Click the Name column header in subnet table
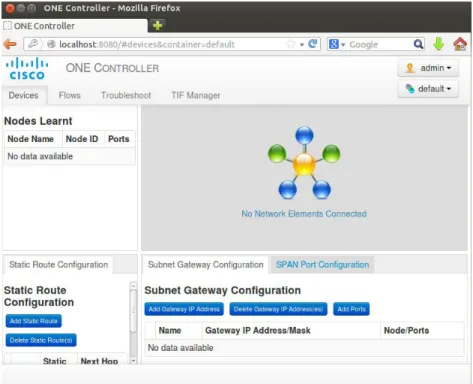Screen dimensions: 473x384 [178, 330]
